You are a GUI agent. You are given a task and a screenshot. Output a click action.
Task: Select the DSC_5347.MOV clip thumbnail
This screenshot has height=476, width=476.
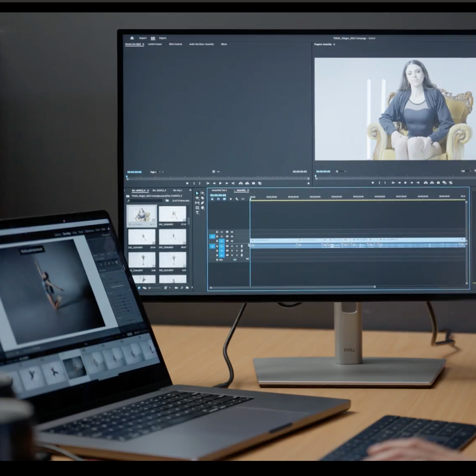(x=172, y=260)
